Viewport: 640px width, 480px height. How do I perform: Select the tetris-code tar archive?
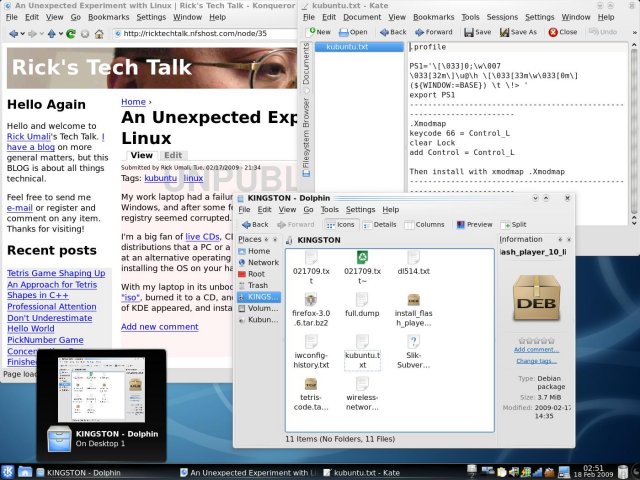coord(311,394)
